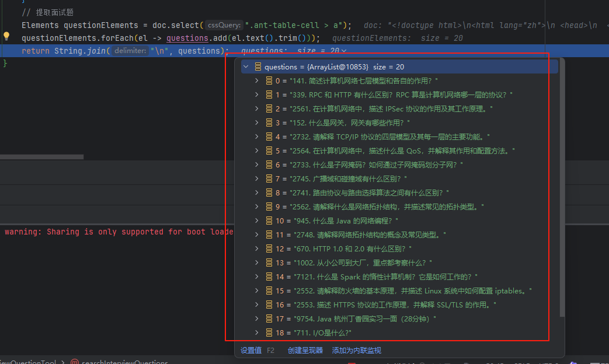The image size is (609, 364).
Task: Click the "questionElements: size = 20" inline hint
Action: 397,38
